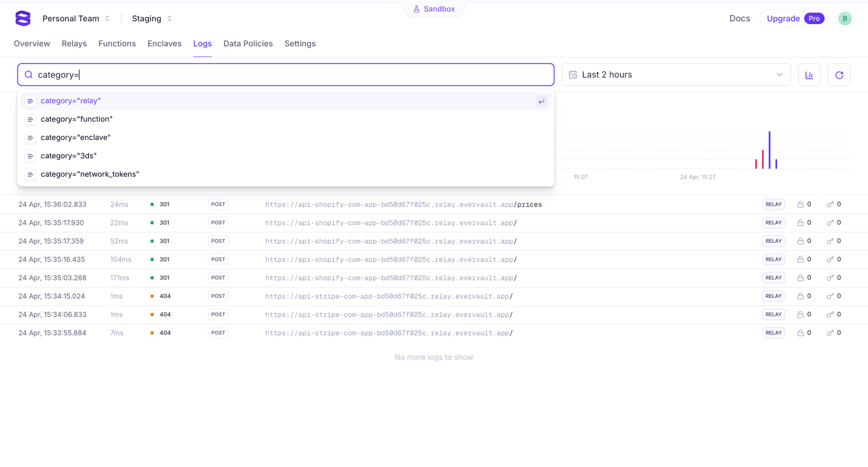Click the key icon in the 15:34:06.833 row

coord(830,314)
